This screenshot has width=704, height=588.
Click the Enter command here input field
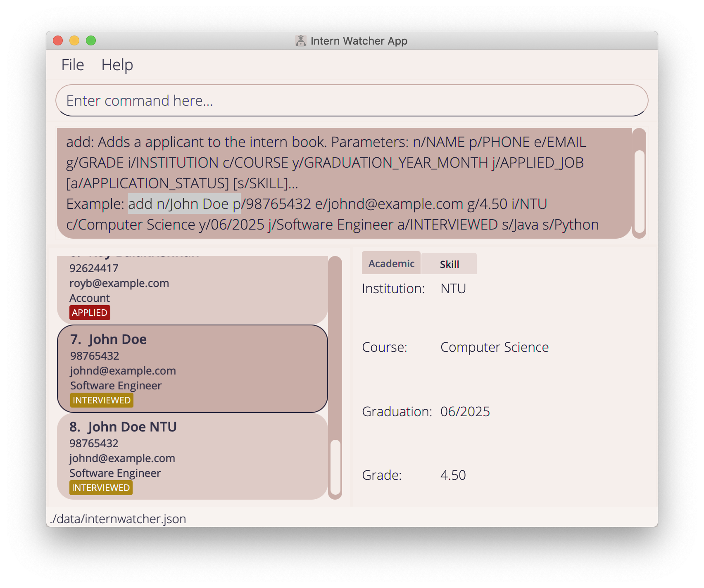352,100
